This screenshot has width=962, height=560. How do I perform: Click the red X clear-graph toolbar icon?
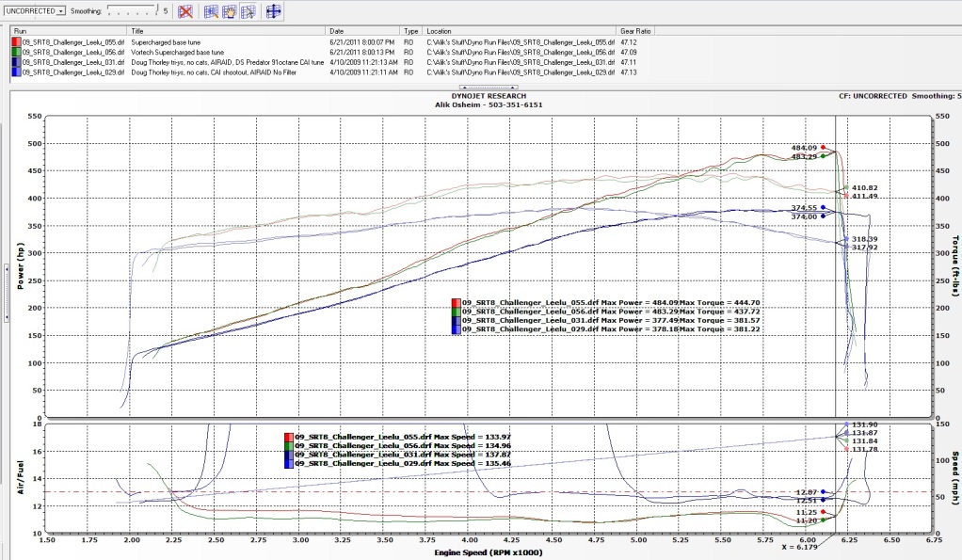[186, 12]
